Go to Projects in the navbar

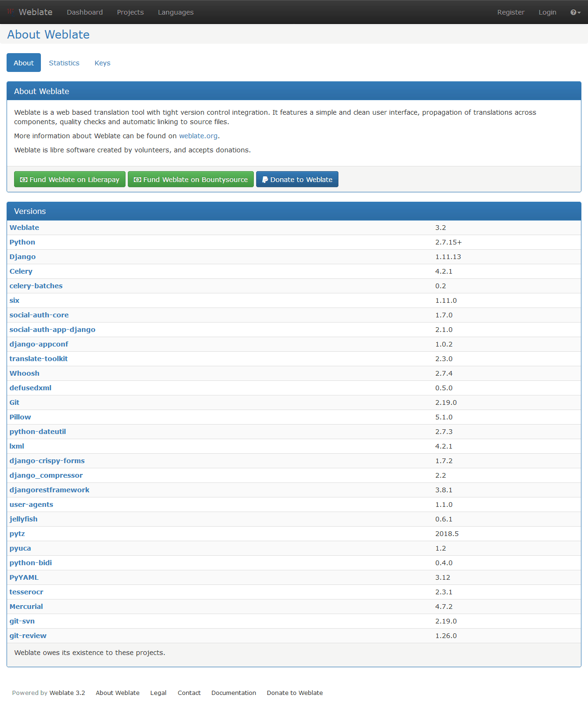[130, 12]
